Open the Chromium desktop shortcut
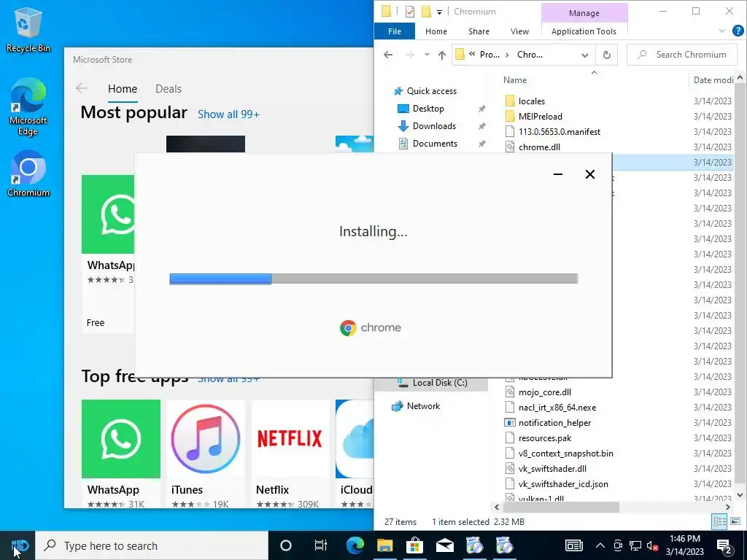 point(28,174)
